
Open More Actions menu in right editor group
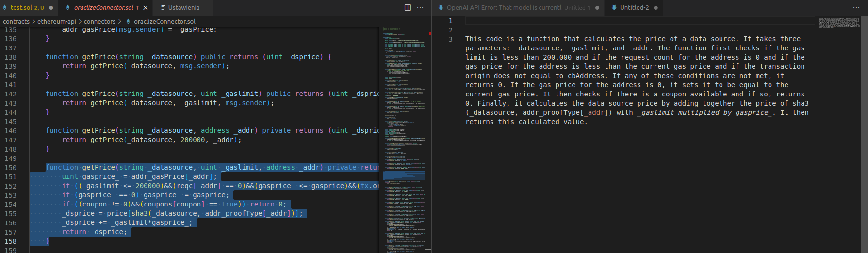(856, 8)
